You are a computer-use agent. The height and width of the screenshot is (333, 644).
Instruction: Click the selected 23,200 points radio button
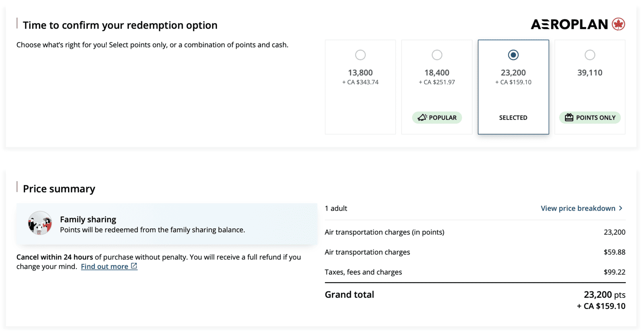click(513, 55)
